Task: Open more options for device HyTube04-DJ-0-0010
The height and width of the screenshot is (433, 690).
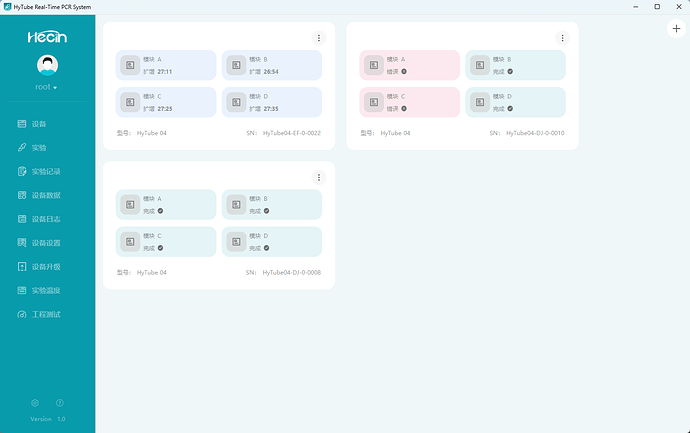Action: (x=562, y=38)
